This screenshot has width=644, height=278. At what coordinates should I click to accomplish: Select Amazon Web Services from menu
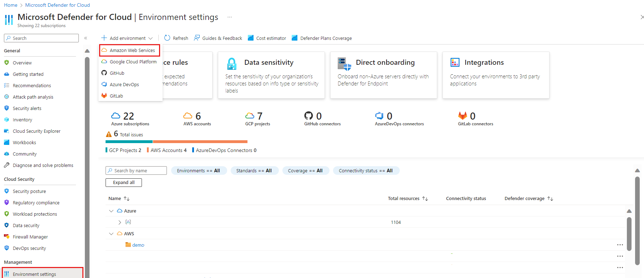pyautogui.click(x=132, y=51)
